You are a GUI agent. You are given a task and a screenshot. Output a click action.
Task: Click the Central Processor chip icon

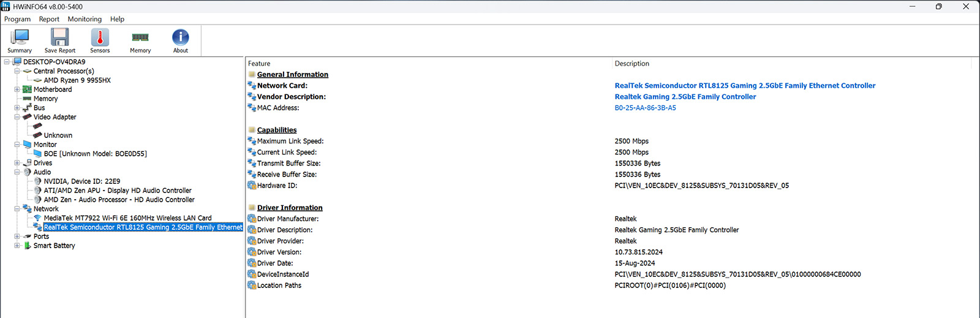tap(27, 71)
